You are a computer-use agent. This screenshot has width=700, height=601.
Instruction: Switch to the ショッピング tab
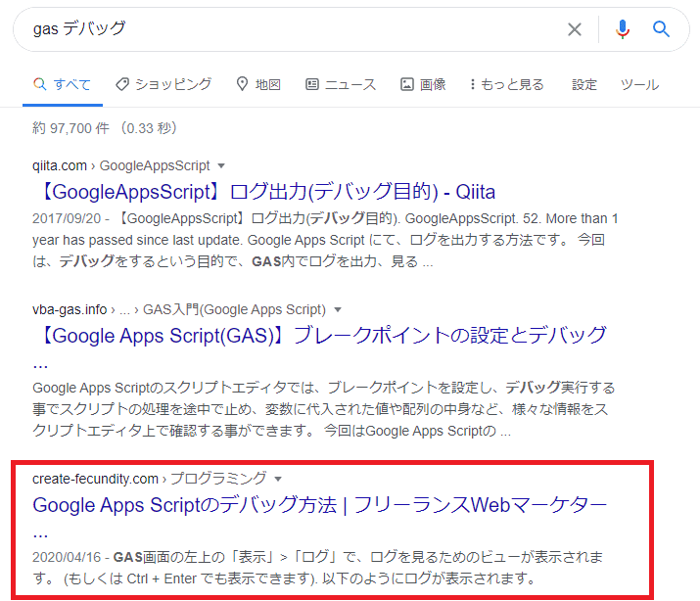172,84
